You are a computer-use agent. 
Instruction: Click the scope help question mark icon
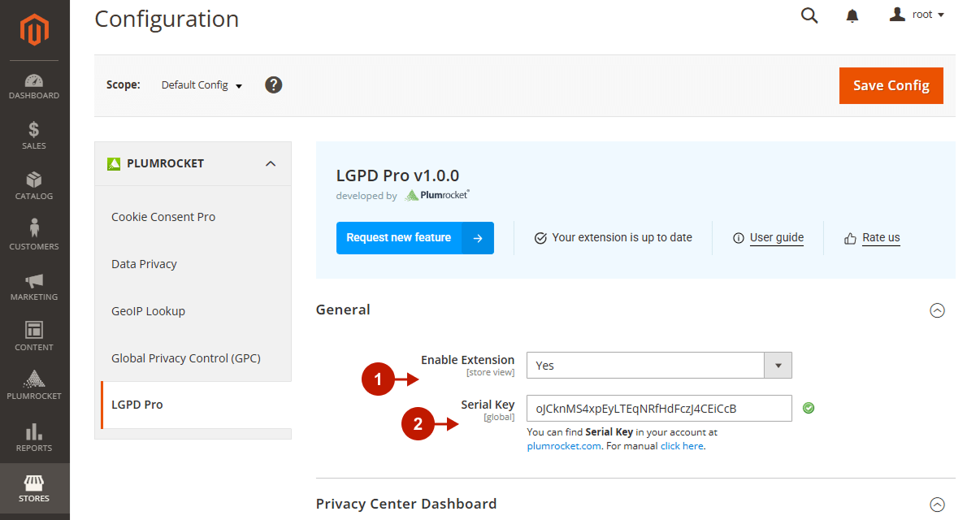[274, 84]
